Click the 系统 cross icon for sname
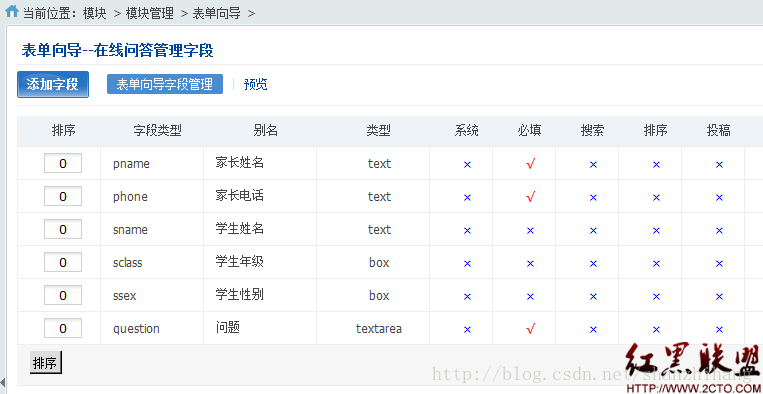 point(467,231)
